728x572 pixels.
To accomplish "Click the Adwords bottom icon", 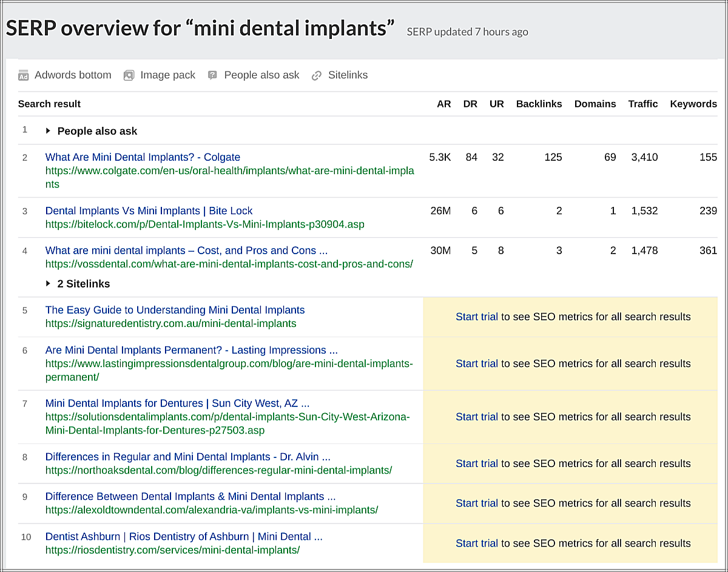I will [x=24, y=76].
